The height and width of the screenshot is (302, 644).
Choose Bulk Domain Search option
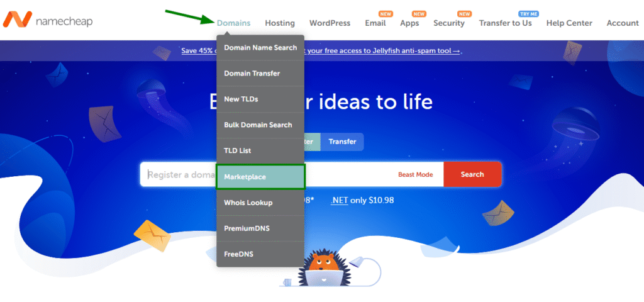(260, 125)
